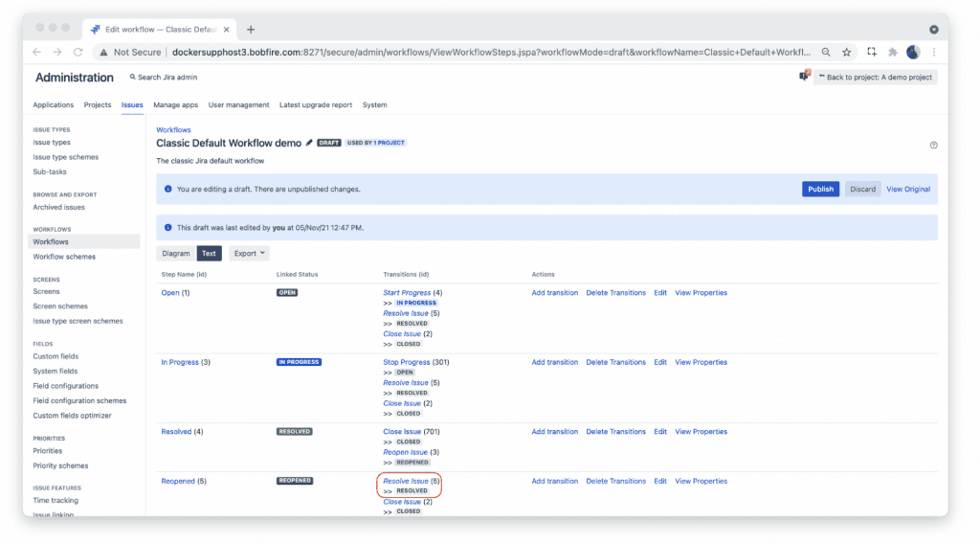Click Close Issue (701) transition
Image resolution: width=980 pixels, height=544 pixels.
(402, 431)
